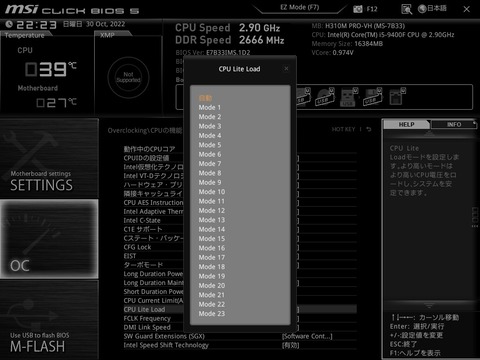Choose Mode 13 in the popup list

point(212,220)
